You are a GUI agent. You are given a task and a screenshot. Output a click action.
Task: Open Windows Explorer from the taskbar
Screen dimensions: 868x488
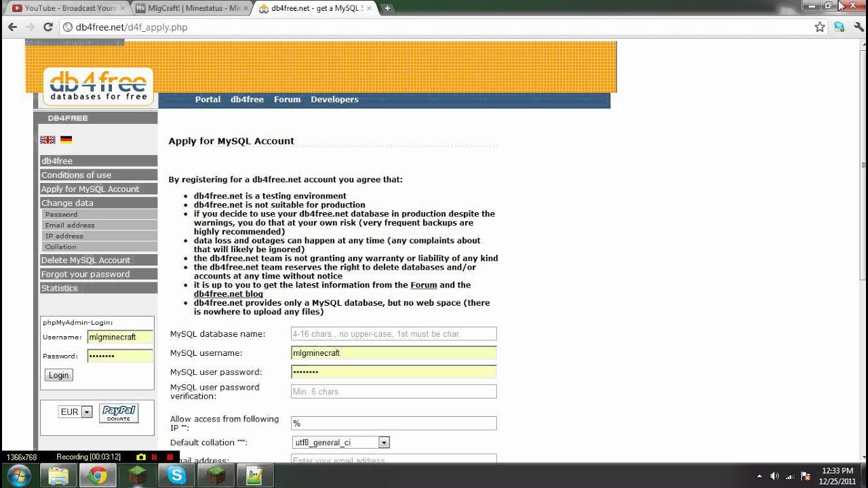(59, 476)
